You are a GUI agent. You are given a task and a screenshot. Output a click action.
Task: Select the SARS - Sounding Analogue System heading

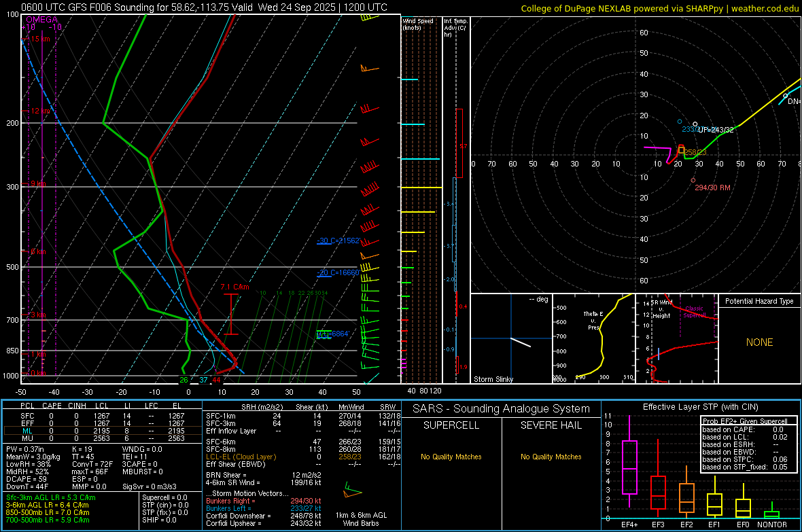click(x=502, y=409)
